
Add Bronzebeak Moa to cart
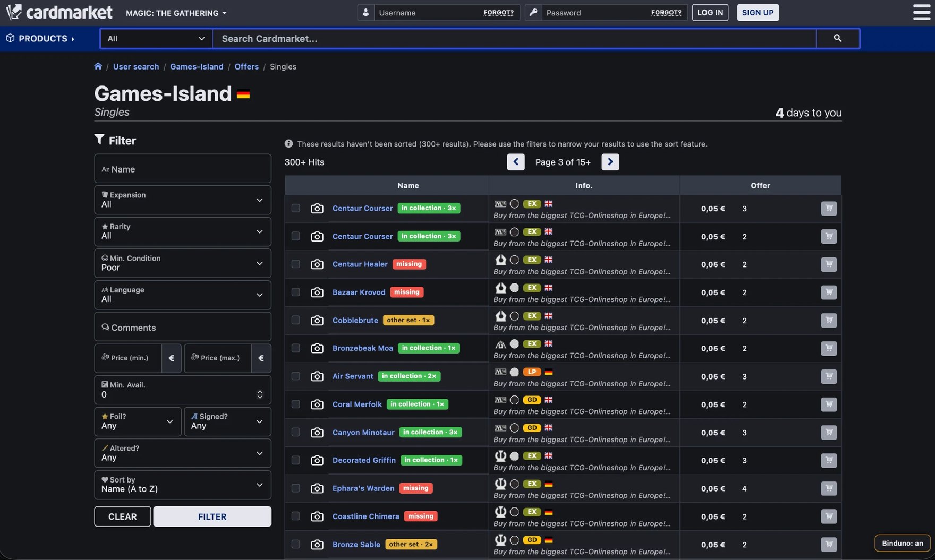(x=829, y=348)
